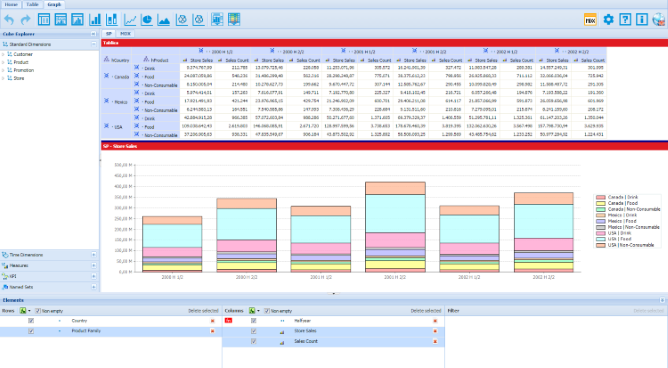Remove Store Sales with its red X

(435, 331)
